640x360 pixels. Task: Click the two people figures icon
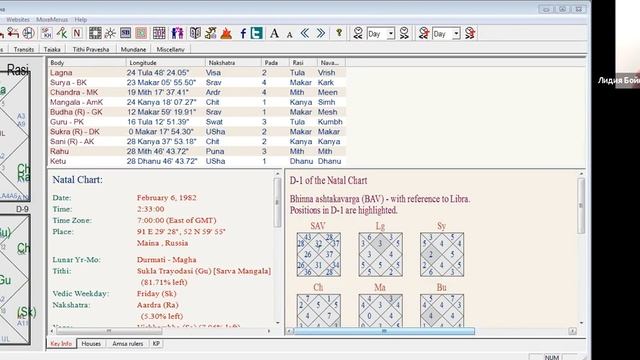pos(177,33)
